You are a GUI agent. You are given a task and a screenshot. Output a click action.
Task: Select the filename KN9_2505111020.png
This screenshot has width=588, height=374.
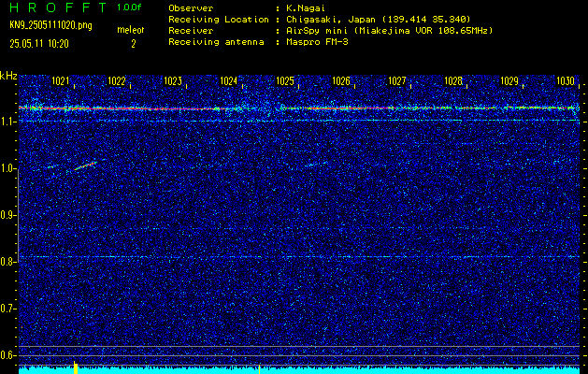click(x=50, y=25)
